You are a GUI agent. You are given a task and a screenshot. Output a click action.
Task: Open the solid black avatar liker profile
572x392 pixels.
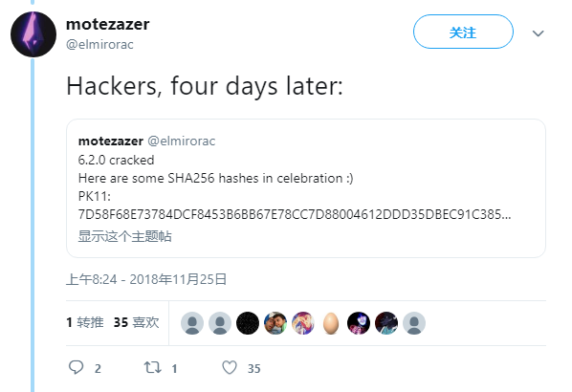(x=248, y=323)
